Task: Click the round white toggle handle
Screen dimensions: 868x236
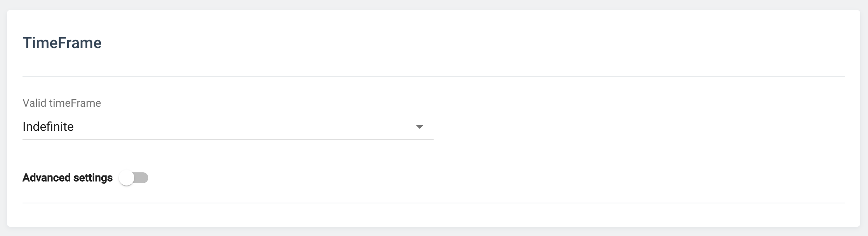Action: coord(127,178)
